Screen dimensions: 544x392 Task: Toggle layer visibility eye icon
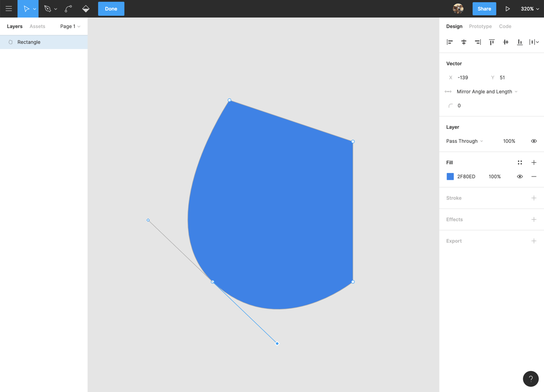[534, 141]
